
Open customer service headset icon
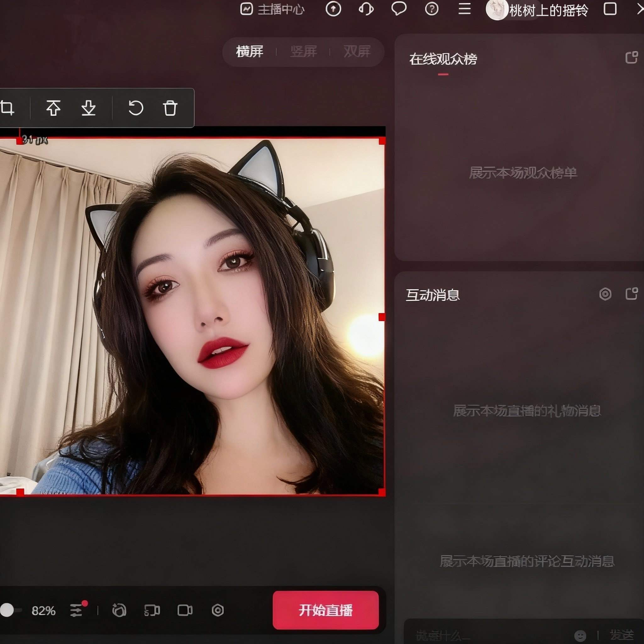[x=366, y=9]
